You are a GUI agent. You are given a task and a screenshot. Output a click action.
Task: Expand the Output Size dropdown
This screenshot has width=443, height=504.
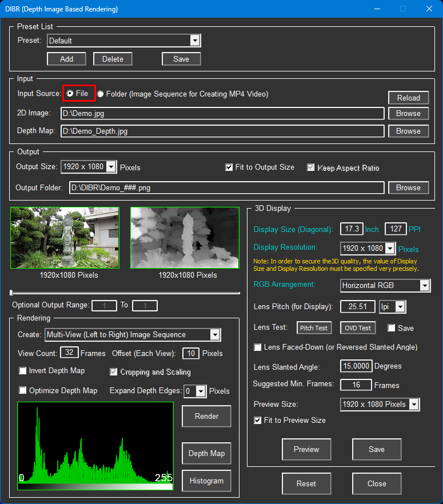pyautogui.click(x=111, y=167)
